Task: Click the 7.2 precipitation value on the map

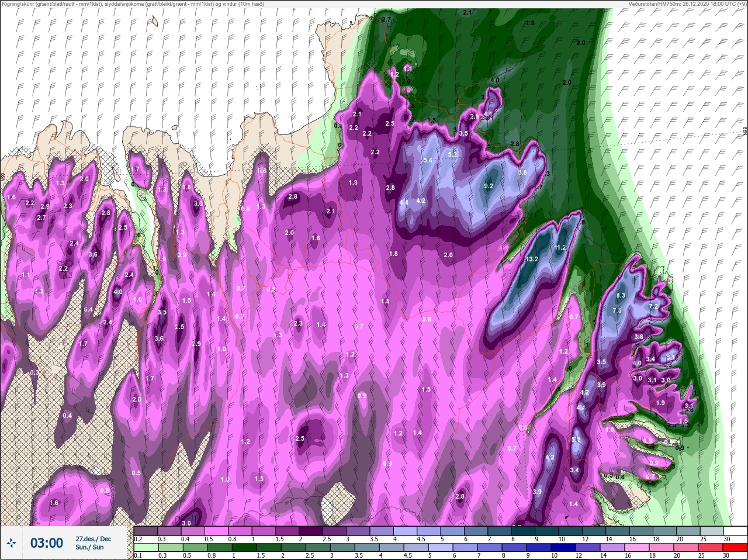Action: [x=653, y=306]
